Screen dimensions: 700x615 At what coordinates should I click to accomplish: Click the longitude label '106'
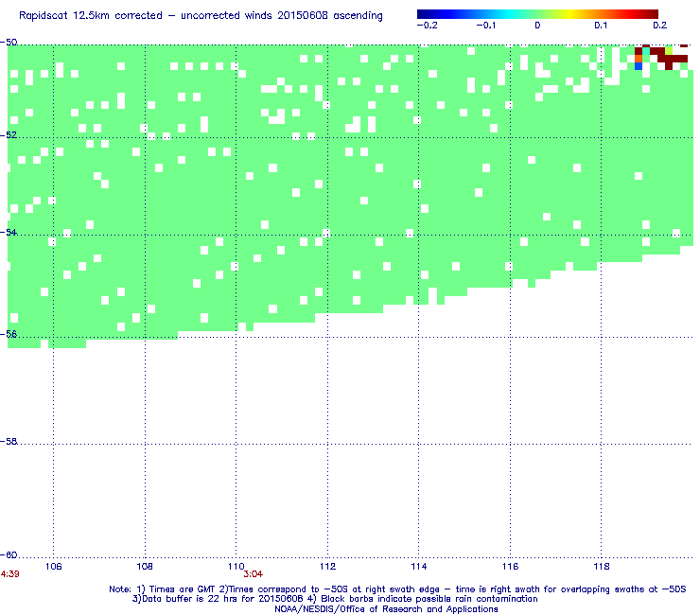(54, 567)
